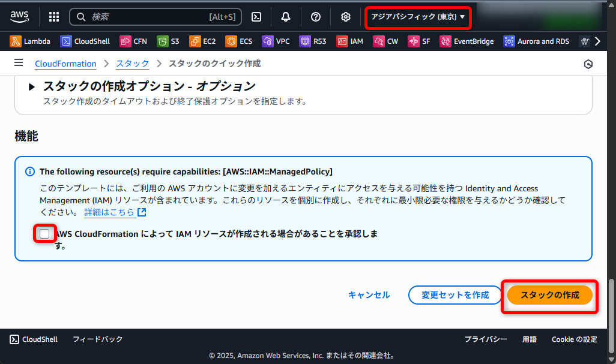Click the キャンセル button
This screenshot has height=364, width=616.
(369, 295)
